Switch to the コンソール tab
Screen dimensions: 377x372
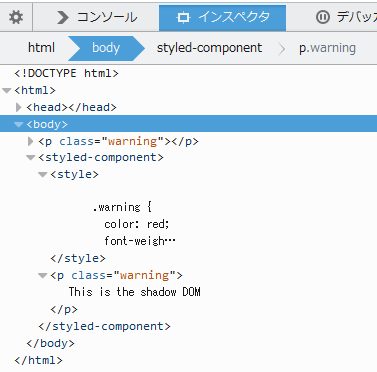tap(97, 17)
